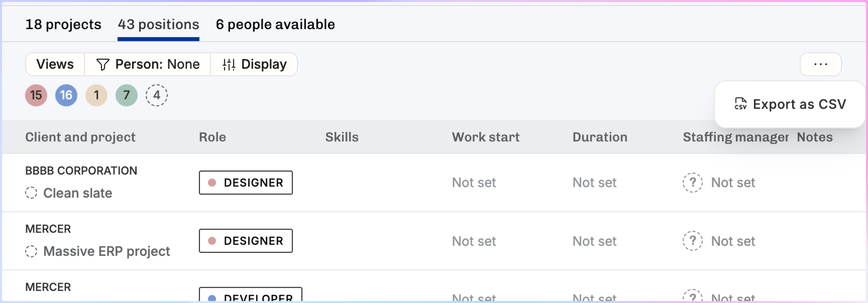This screenshot has height=303, width=868.
Task: Toggle the red 15 role filter circle
Action: point(36,95)
